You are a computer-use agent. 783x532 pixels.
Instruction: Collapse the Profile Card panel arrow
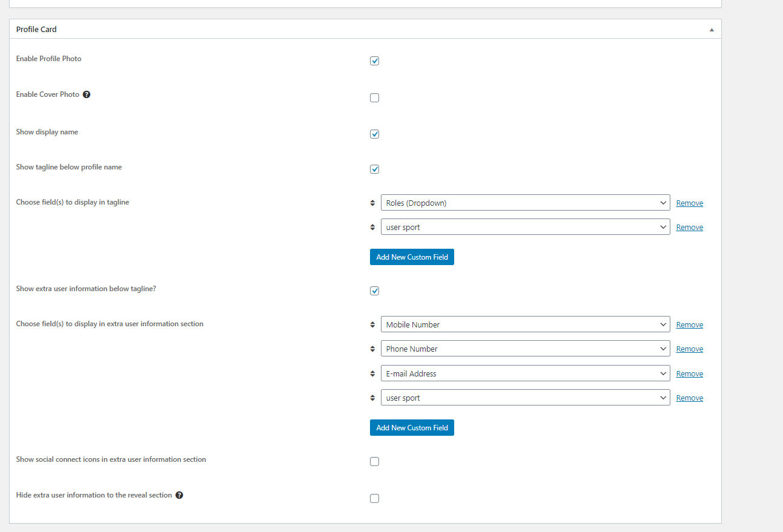(x=712, y=30)
